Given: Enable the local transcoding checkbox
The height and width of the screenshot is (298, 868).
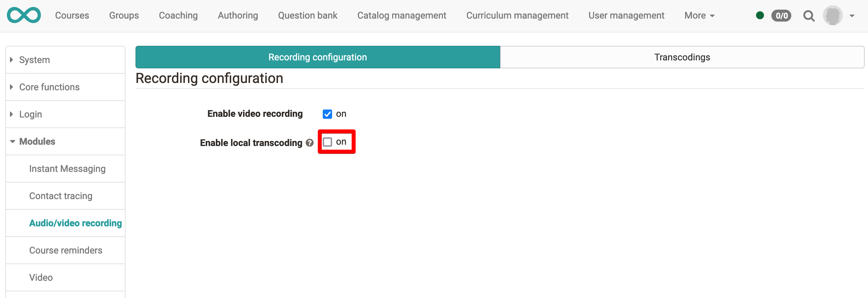Looking at the screenshot, I should pyautogui.click(x=327, y=142).
